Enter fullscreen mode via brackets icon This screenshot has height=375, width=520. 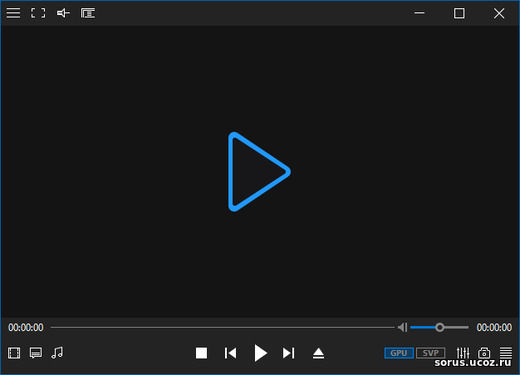38,13
